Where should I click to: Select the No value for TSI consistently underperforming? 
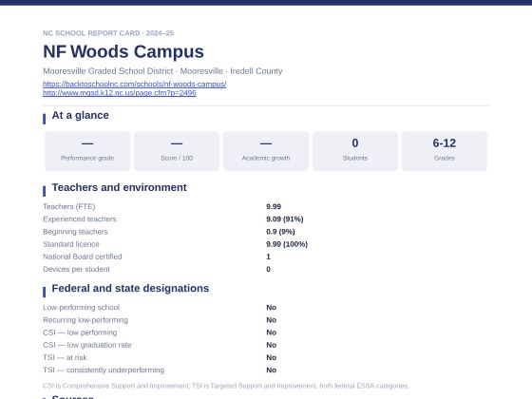pos(271,370)
